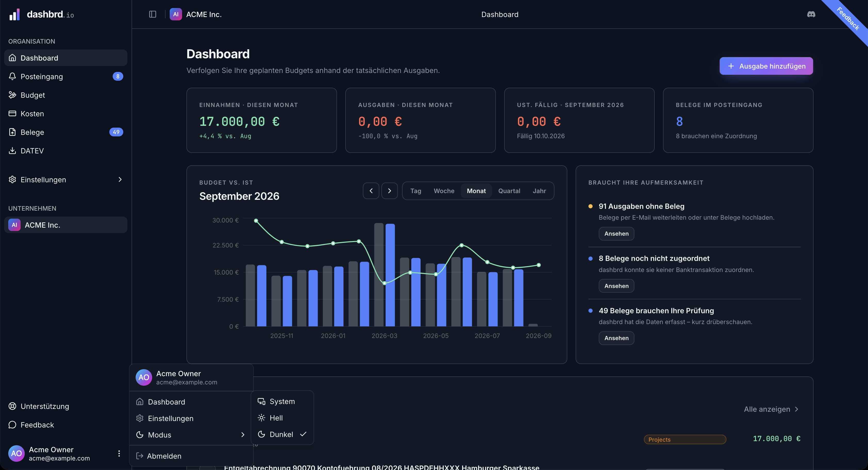The width and height of the screenshot is (868, 470).
Task: Switch chart to Woche view
Action: point(444,191)
